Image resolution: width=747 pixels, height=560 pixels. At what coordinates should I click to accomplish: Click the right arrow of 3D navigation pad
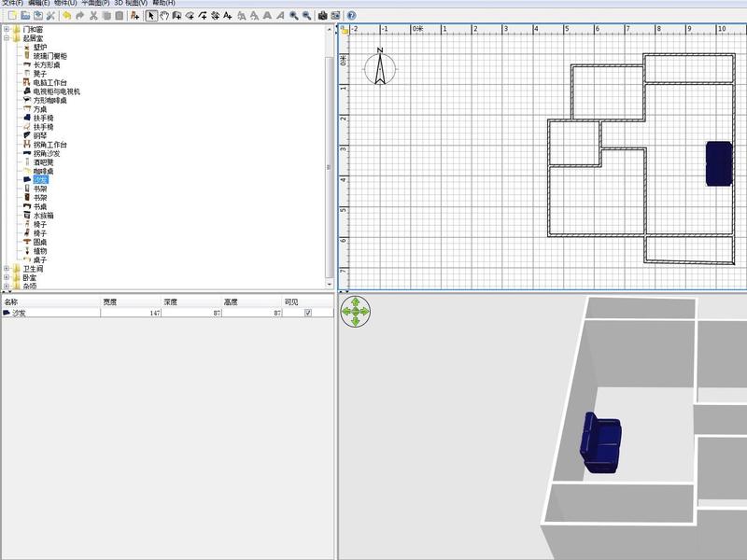click(365, 312)
